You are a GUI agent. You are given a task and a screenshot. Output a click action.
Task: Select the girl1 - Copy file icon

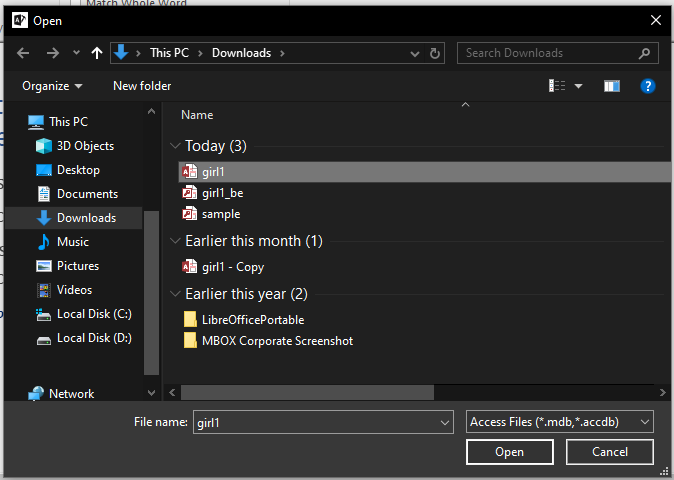click(x=190, y=266)
